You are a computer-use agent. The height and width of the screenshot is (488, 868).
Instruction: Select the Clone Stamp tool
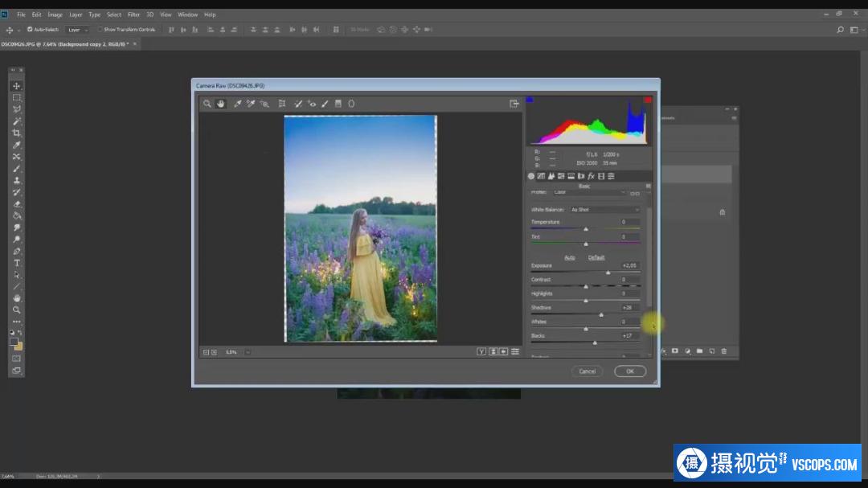click(17, 181)
